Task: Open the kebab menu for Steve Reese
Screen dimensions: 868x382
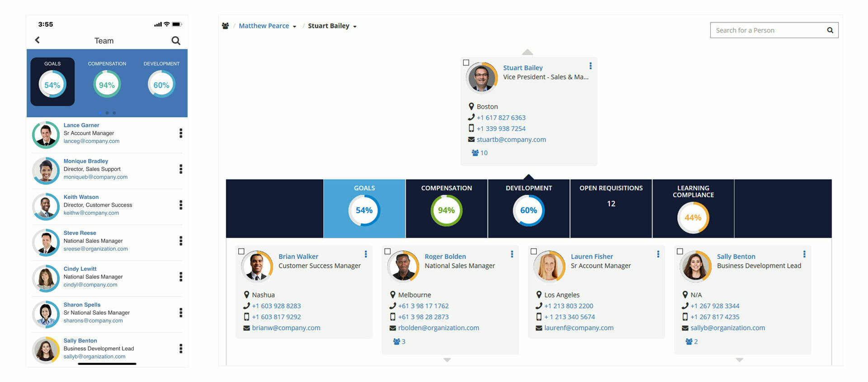Action: pos(181,241)
